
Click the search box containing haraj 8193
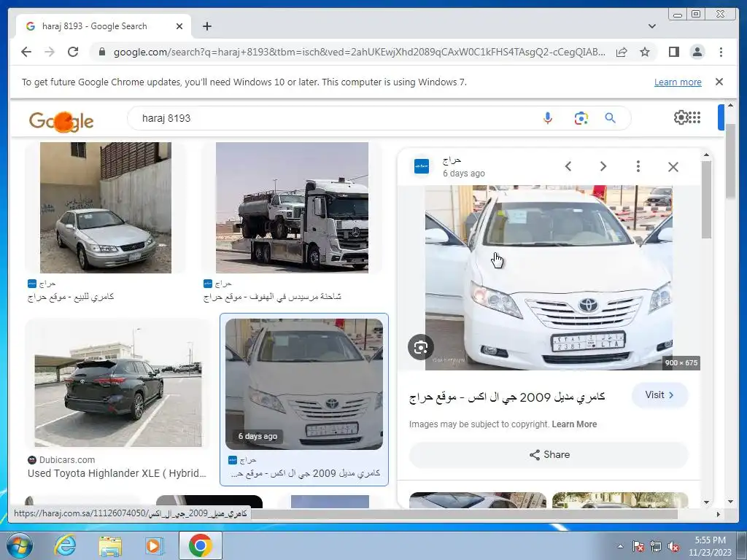point(333,118)
